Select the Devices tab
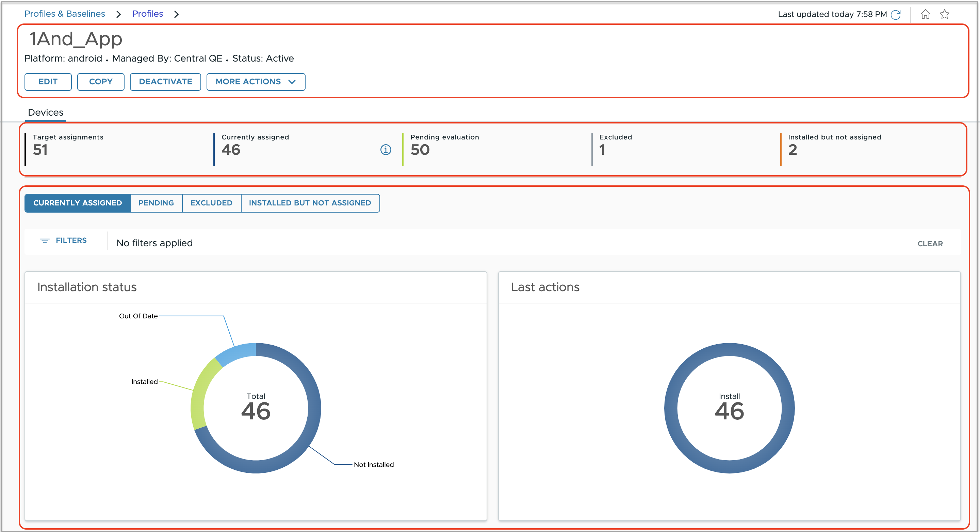 (46, 113)
